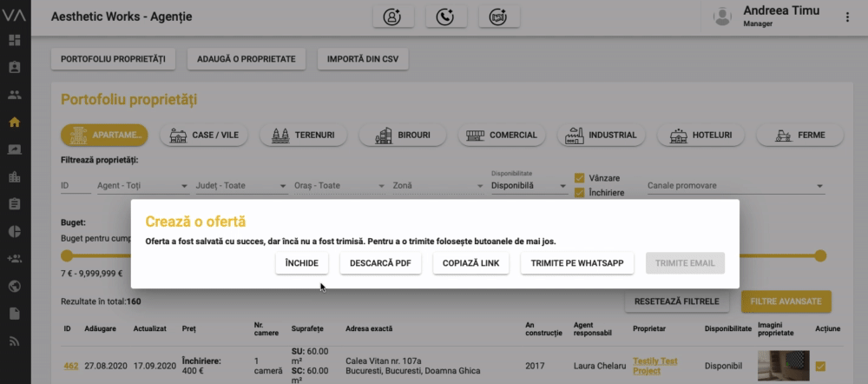Open the pie chart reports icon
Screen dimensions: 868x384
coord(15,231)
